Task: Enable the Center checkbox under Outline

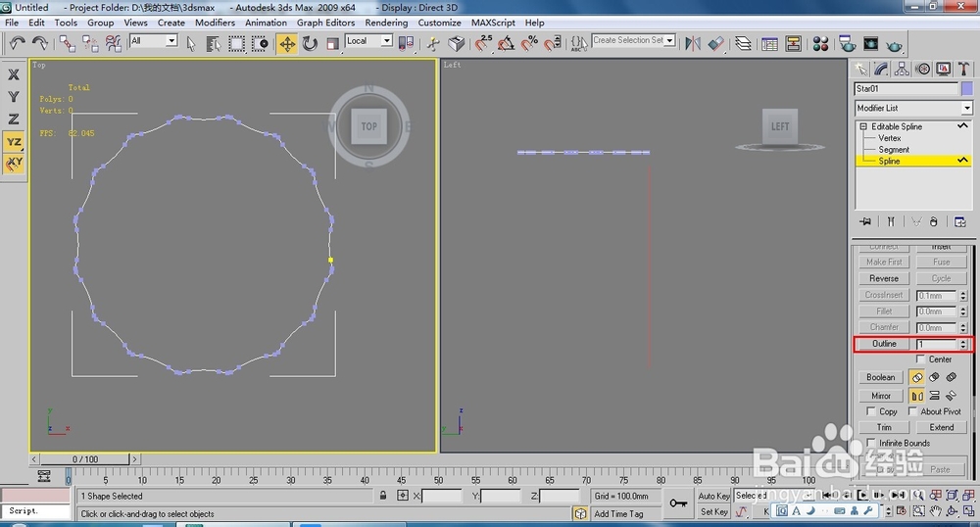Action: pos(920,359)
